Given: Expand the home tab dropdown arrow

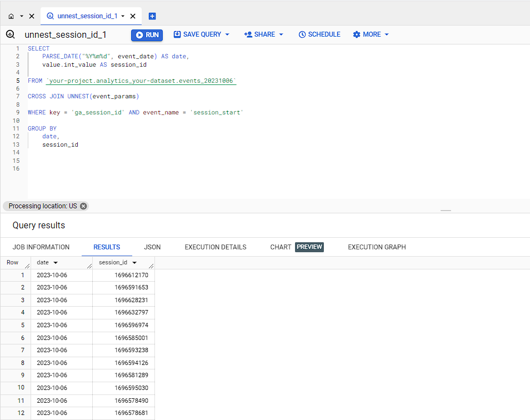Looking at the screenshot, I should pos(22,16).
